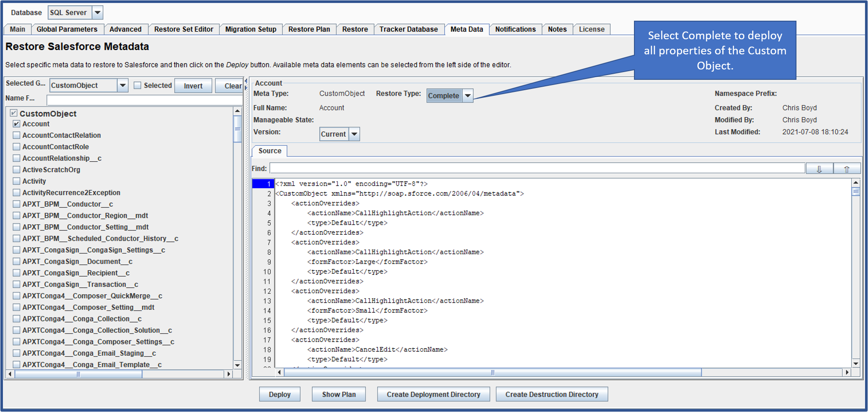Screen dimensions: 868x412
Task: Check ActiveScratchOrg checkbox
Action: click(16, 170)
